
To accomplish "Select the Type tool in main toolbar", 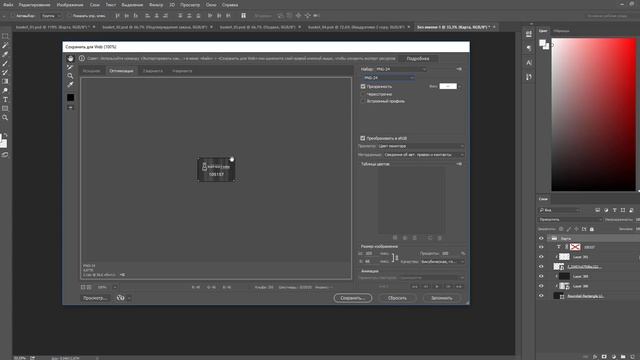I will pyautogui.click(x=5, y=100).
